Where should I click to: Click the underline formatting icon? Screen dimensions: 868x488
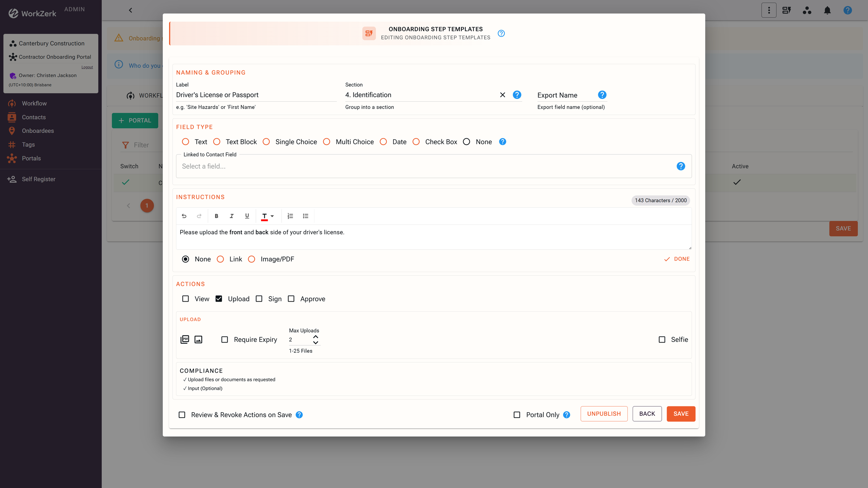tap(247, 216)
